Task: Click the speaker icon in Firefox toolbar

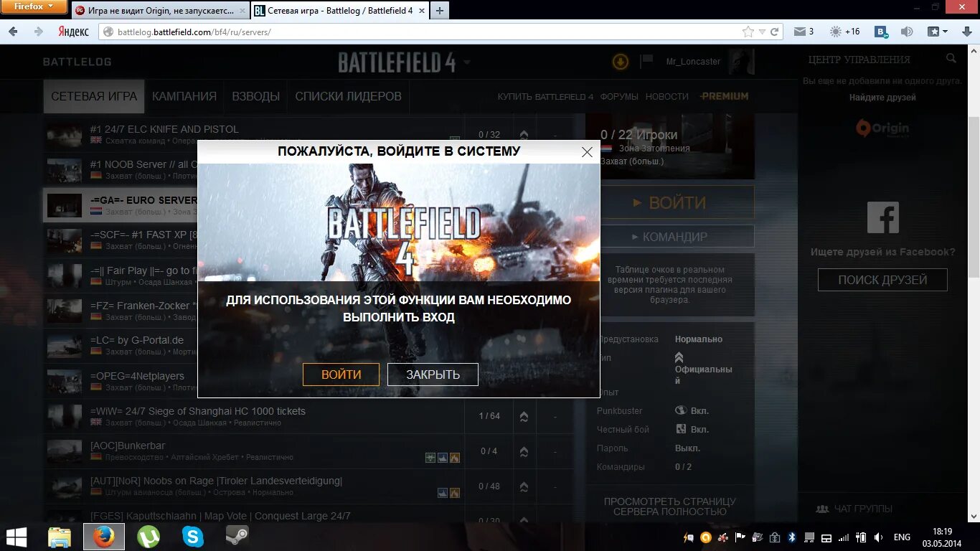Action: pyautogui.click(x=907, y=32)
